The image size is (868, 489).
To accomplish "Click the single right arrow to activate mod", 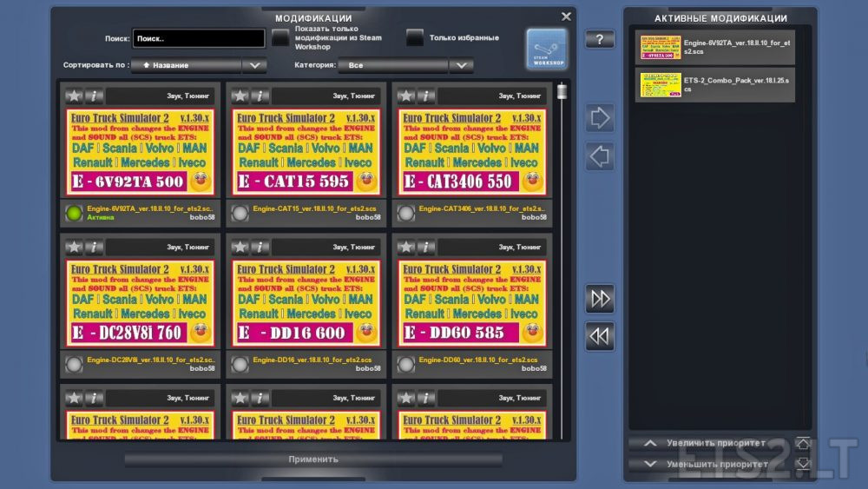I will point(599,117).
